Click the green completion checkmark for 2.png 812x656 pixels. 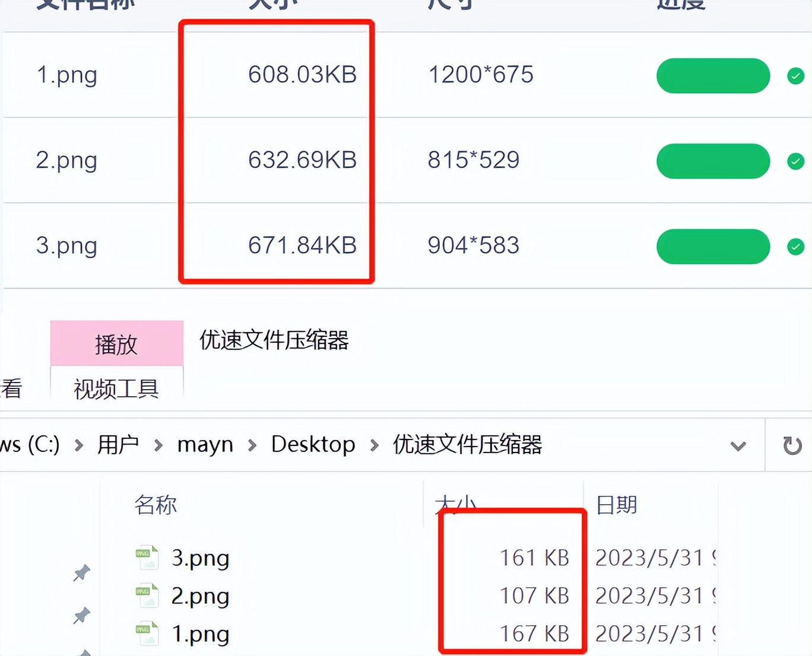[795, 161]
